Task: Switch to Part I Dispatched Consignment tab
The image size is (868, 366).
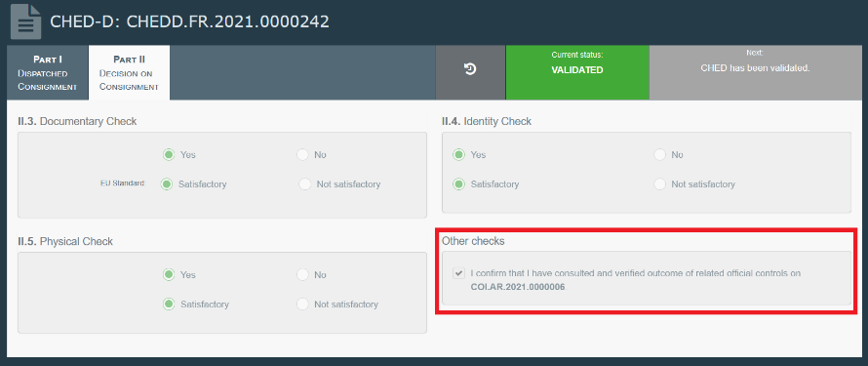Action: [47, 72]
